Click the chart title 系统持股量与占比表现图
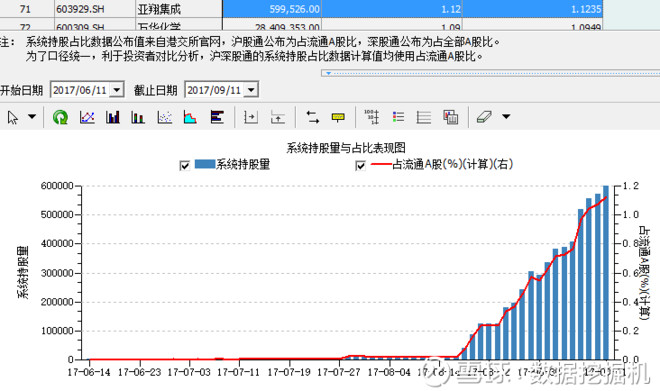Screen dimensions: 660x391 coord(346,148)
